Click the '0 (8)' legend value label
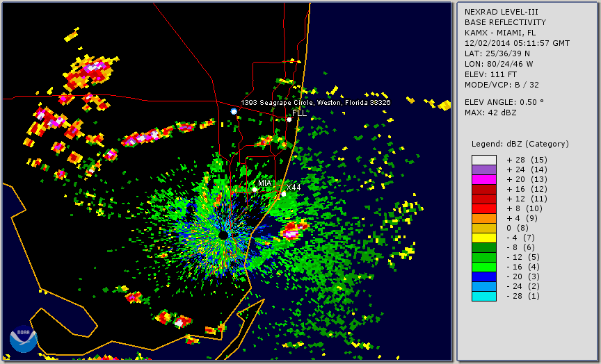 click(x=518, y=228)
